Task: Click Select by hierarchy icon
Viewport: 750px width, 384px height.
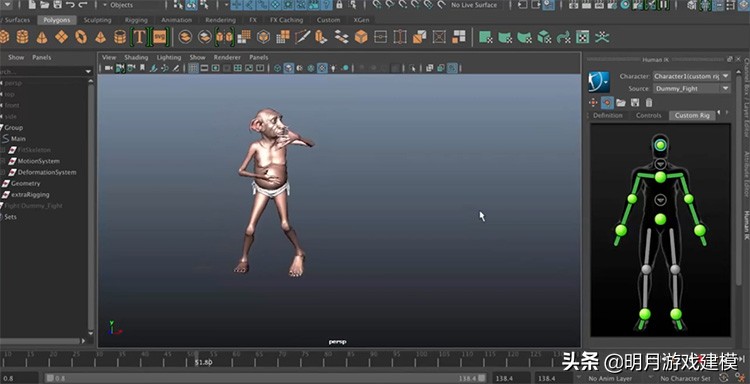Action: point(178,5)
